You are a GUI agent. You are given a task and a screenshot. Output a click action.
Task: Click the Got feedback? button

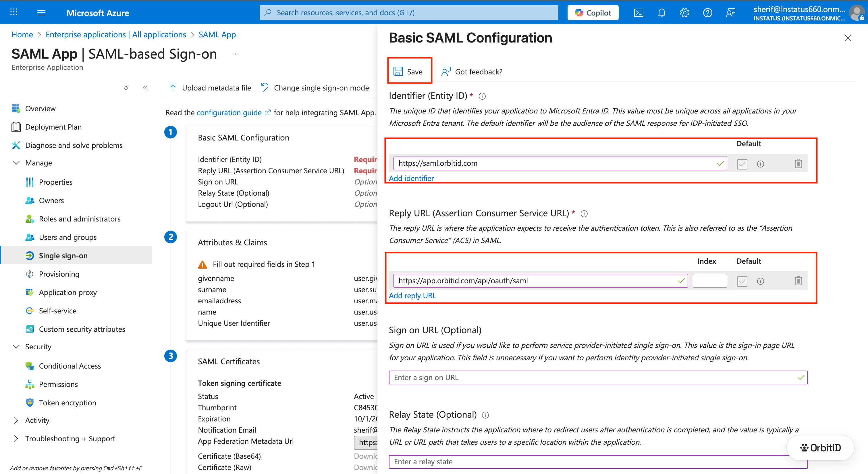point(472,72)
